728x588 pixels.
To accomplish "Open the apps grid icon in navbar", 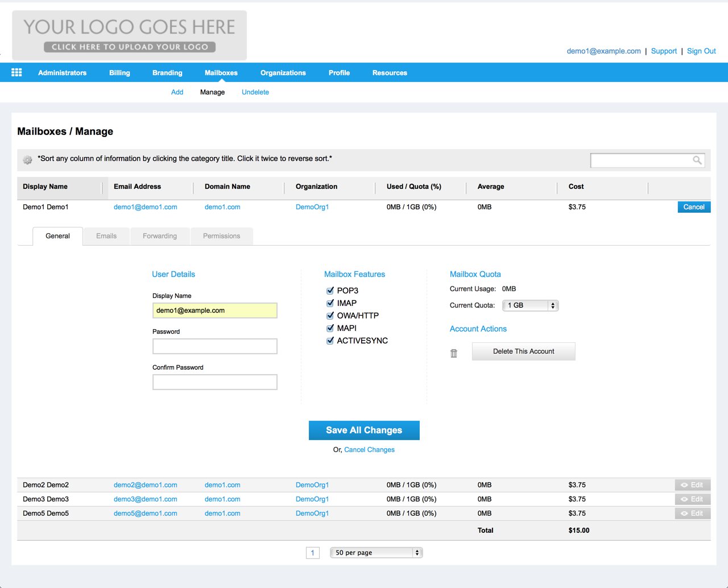I will (x=16, y=72).
